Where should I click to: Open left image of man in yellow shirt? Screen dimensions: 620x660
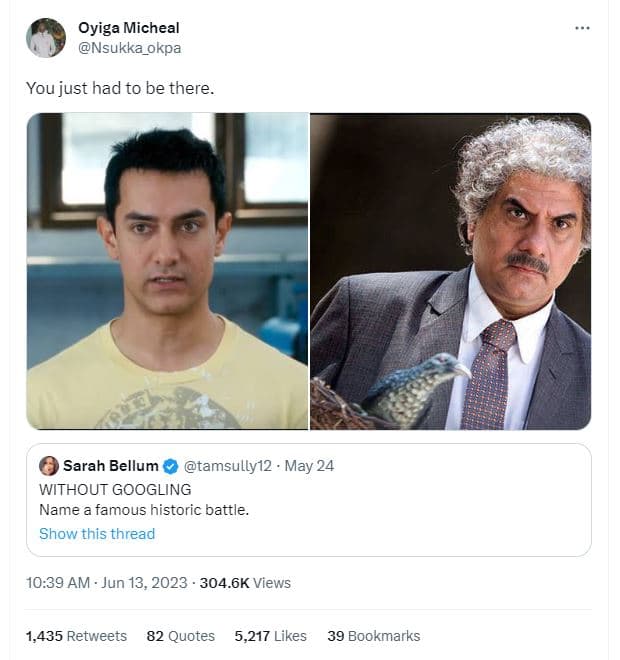(x=167, y=271)
